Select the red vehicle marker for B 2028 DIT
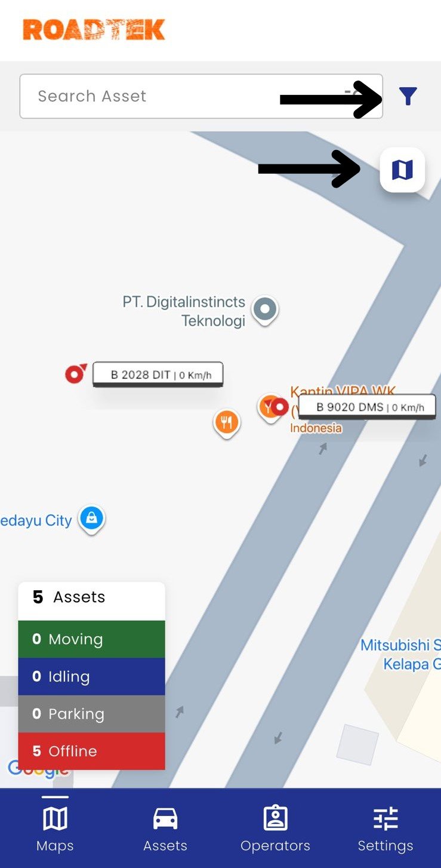Image resolution: width=441 pixels, height=868 pixels. (x=76, y=374)
